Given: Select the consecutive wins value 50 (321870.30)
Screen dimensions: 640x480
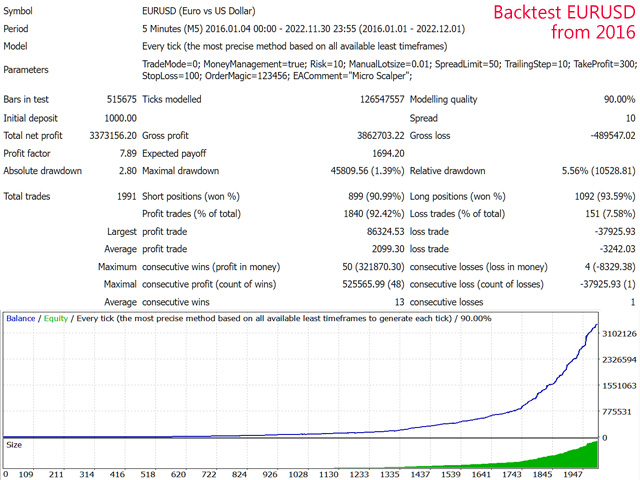Looking at the screenshot, I should click(373, 267).
